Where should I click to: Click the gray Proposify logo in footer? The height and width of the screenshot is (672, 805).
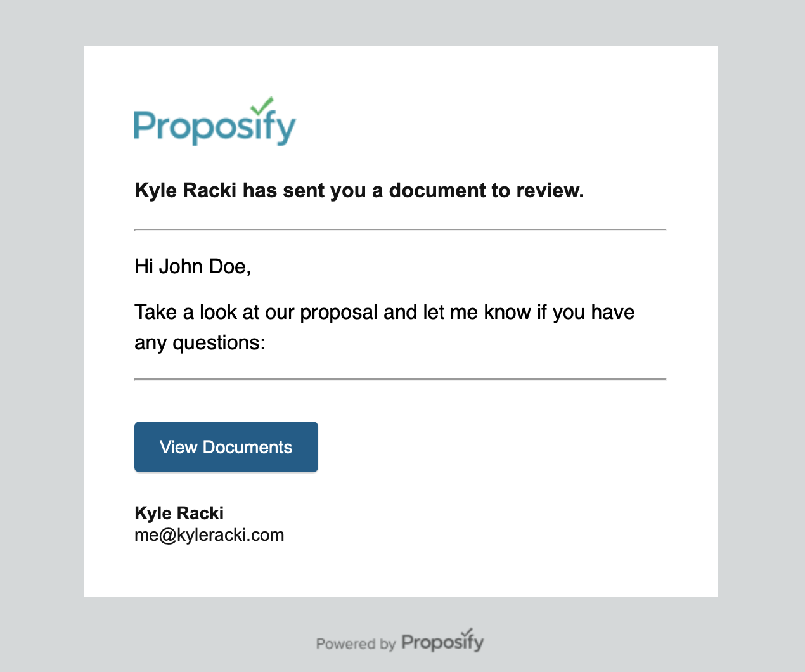tap(443, 641)
